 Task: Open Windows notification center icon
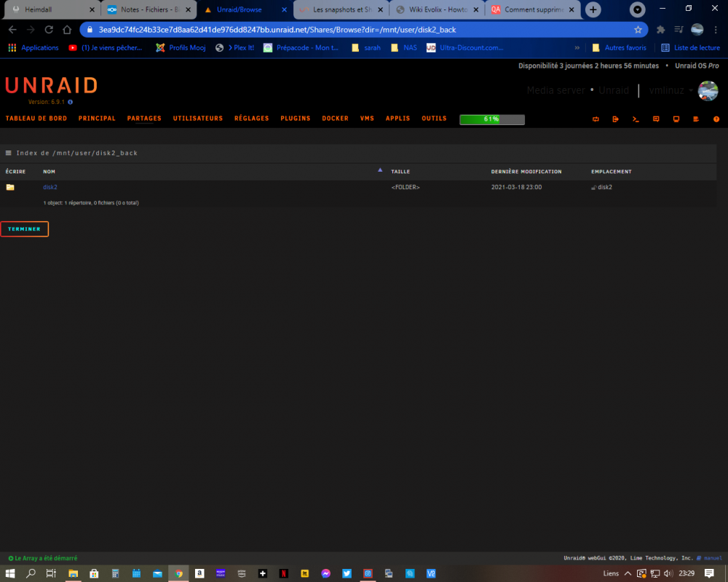(709, 574)
